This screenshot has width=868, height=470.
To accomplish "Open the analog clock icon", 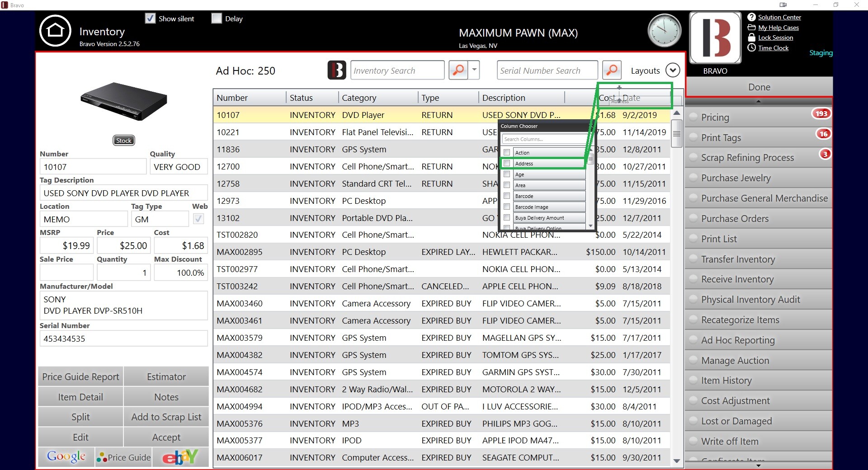I will coord(664,31).
